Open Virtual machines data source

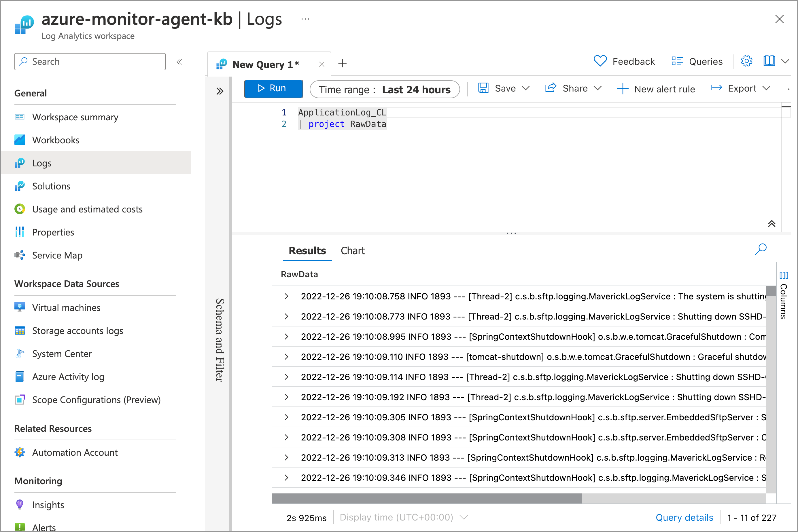[66, 308]
